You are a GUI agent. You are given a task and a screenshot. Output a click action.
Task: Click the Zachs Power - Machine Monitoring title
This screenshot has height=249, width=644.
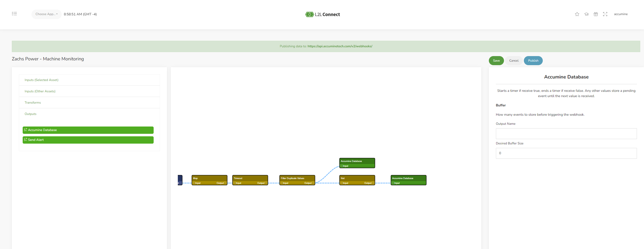[x=48, y=59]
